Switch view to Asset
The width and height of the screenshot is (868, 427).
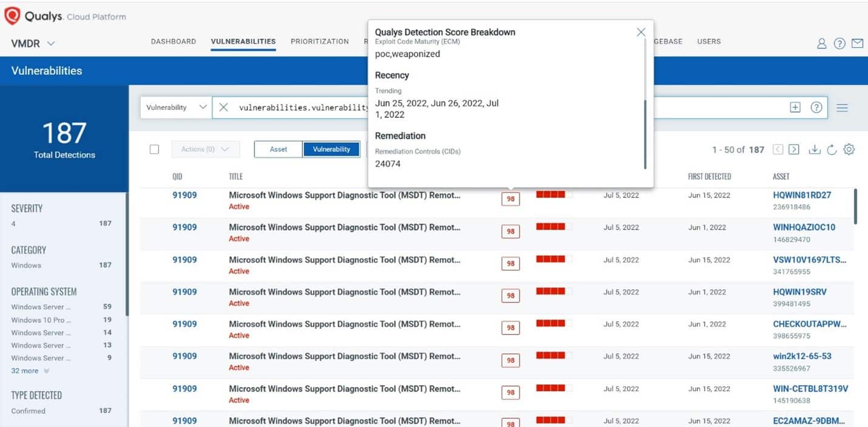[278, 149]
